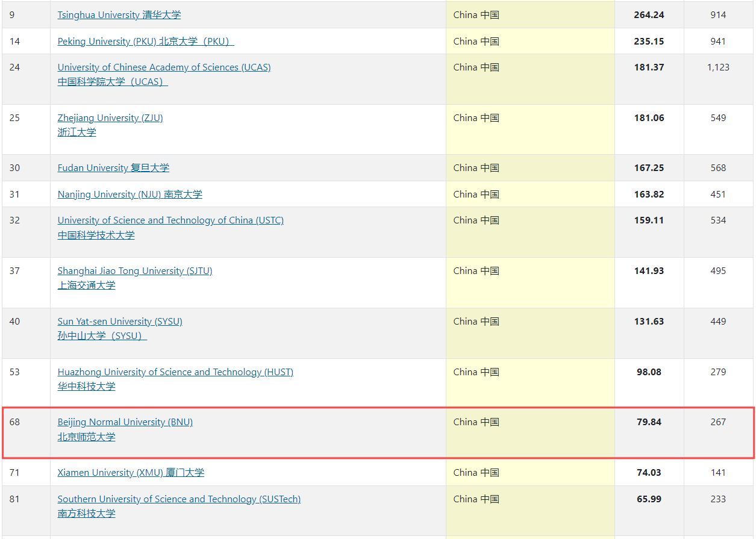Click the score cell 181.06

click(x=649, y=118)
